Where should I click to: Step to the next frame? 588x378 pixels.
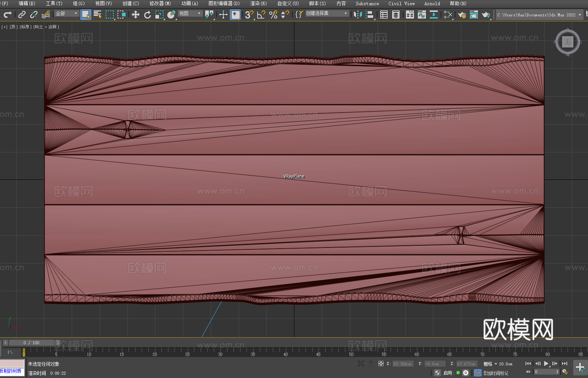click(x=555, y=364)
